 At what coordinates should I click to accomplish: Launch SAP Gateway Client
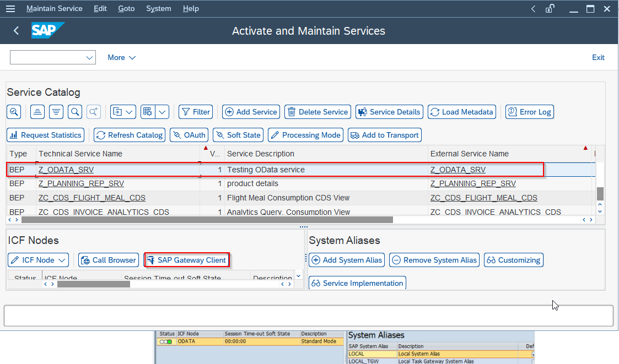tap(187, 260)
